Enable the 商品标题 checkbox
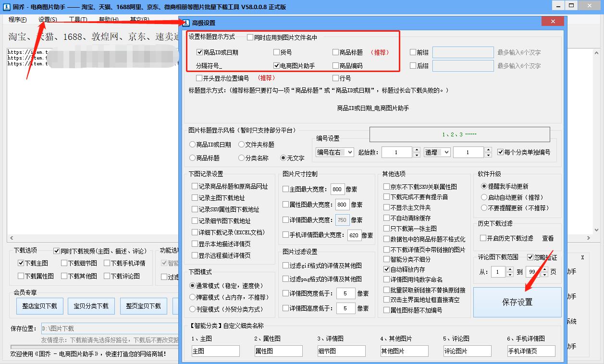The height and width of the screenshot is (364, 604). click(335, 52)
